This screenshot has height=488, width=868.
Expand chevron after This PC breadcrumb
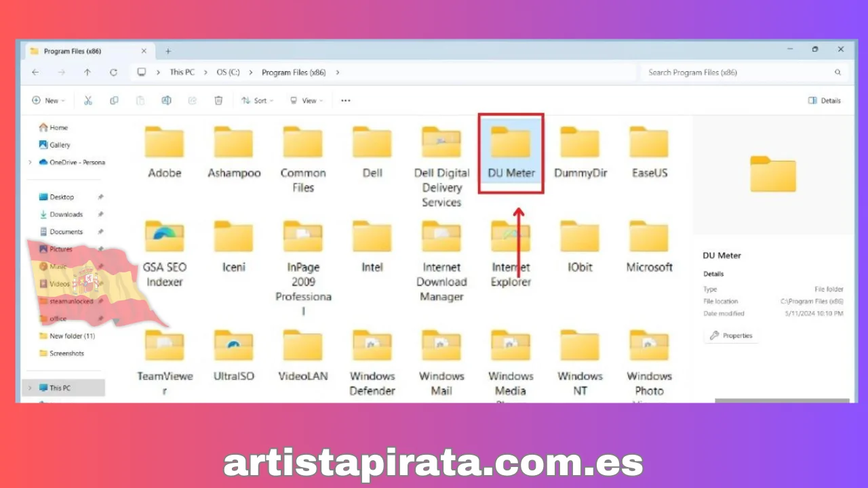pos(205,73)
